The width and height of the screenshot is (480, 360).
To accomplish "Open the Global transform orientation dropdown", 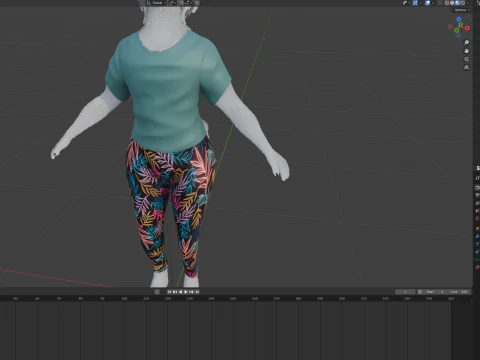I will [156, 3].
